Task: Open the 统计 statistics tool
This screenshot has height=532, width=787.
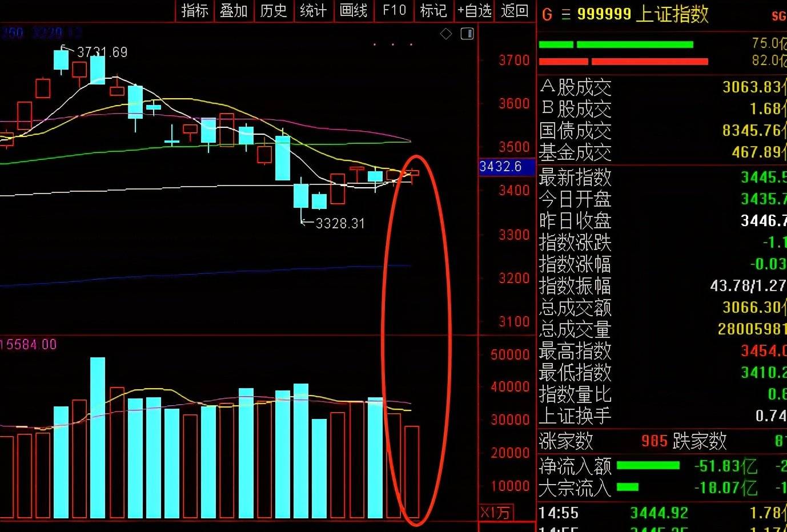Action: 313,11
